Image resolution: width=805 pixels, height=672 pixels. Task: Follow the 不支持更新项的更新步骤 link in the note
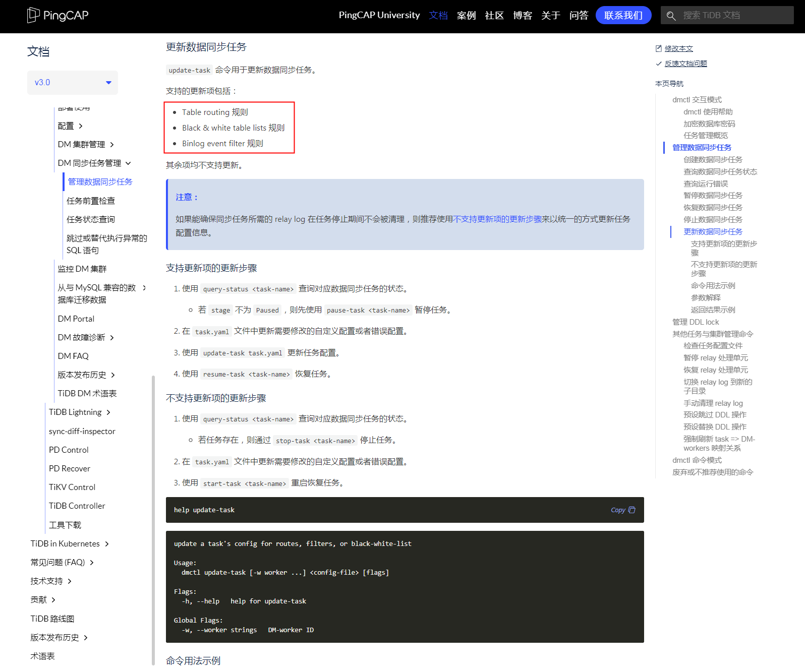click(x=497, y=219)
